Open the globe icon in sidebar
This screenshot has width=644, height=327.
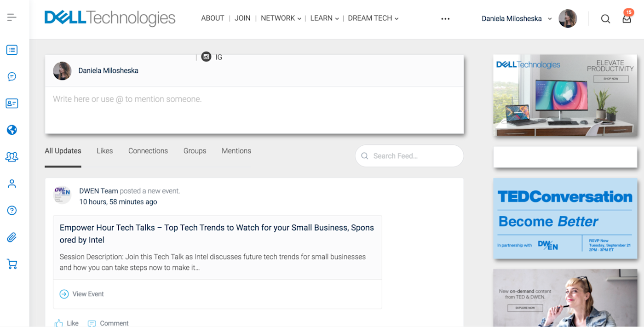click(x=12, y=130)
